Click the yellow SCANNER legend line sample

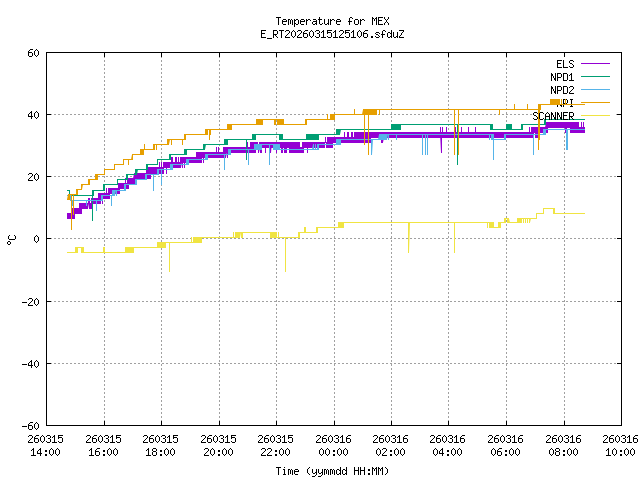click(594, 116)
